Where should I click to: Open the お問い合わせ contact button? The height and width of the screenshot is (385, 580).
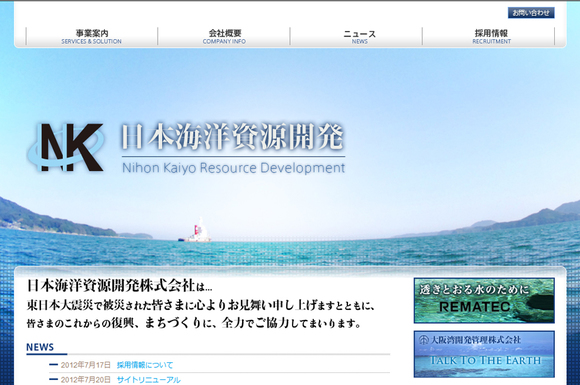coord(531,13)
